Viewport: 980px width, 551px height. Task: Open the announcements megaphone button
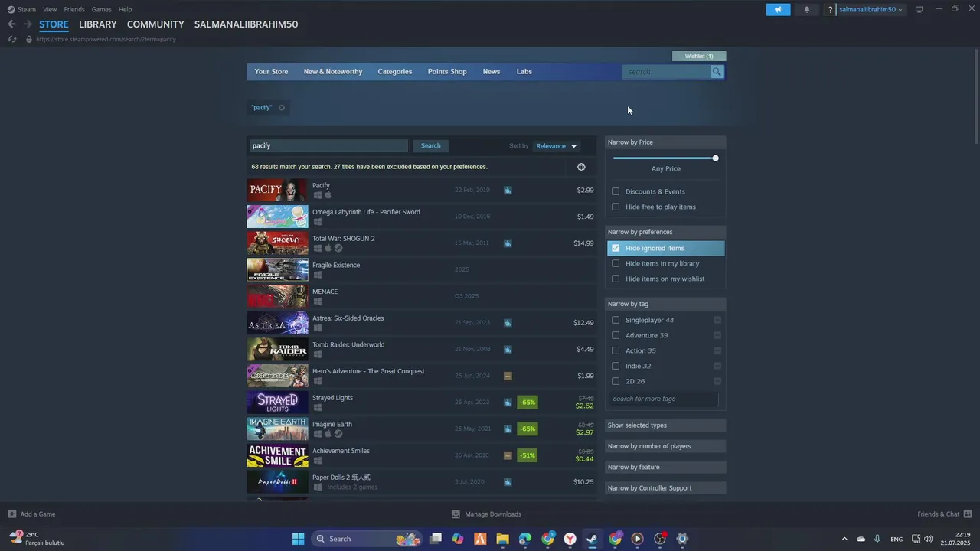pos(778,9)
